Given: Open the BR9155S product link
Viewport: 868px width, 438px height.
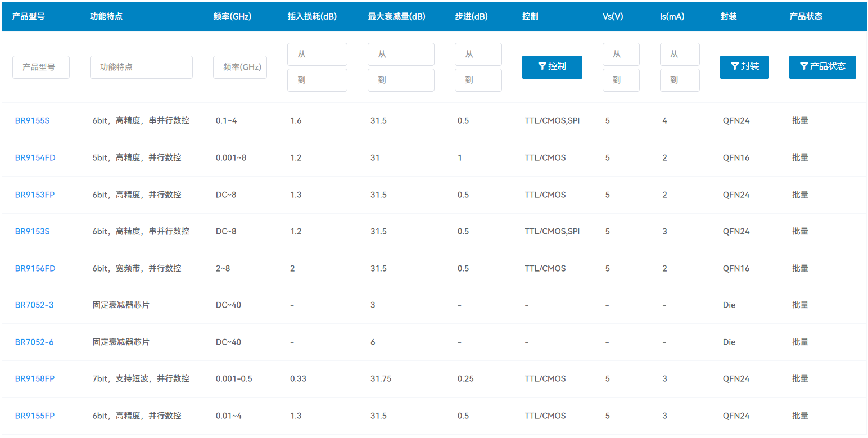Looking at the screenshot, I should pos(32,121).
